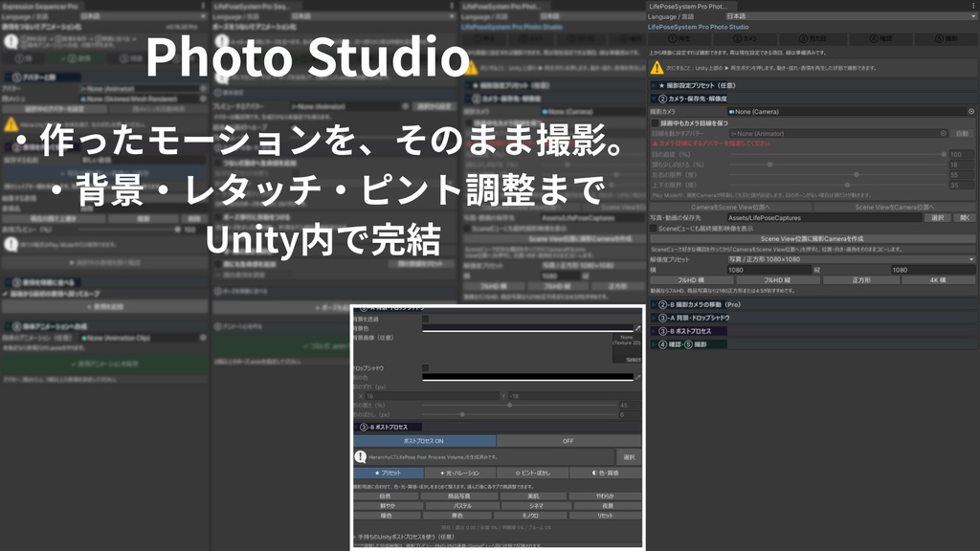The image size is (980, 551).
Task: Expand ③-A 背景・ドロップシャドウ section in right panel
Action: coord(813,318)
